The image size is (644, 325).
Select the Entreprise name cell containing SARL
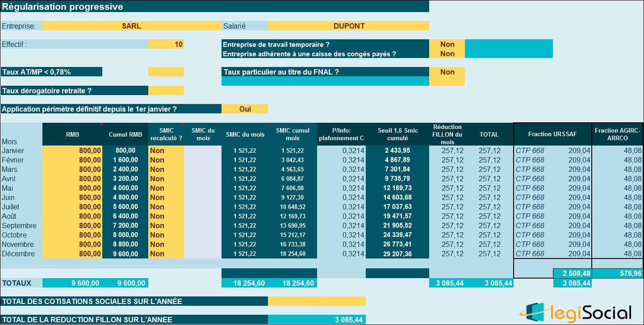click(131, 26)
